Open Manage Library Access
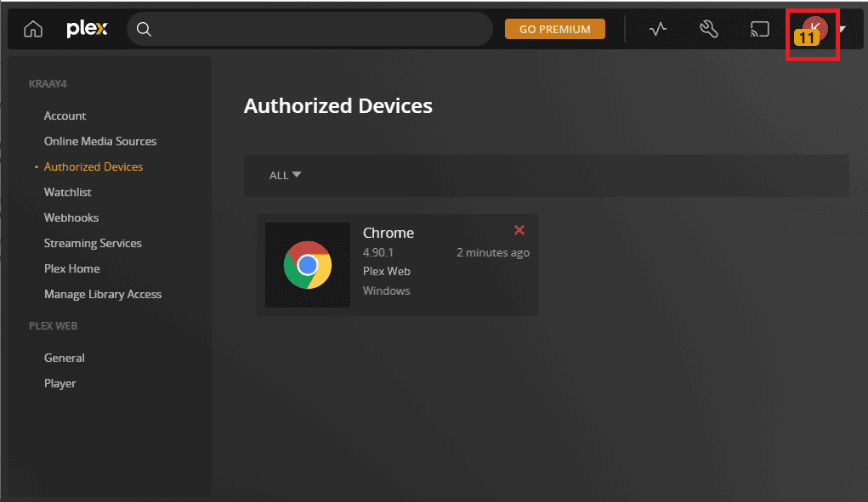The image size is (868, 502). click(103, 294)
